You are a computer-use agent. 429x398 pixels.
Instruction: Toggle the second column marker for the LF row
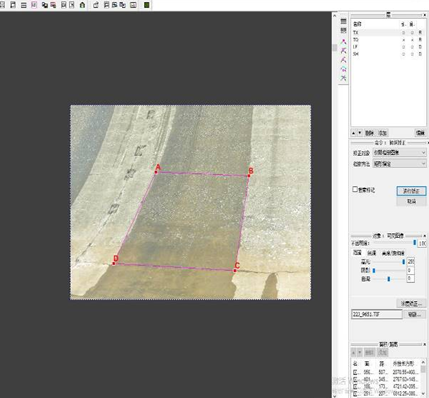pos(412,47)
